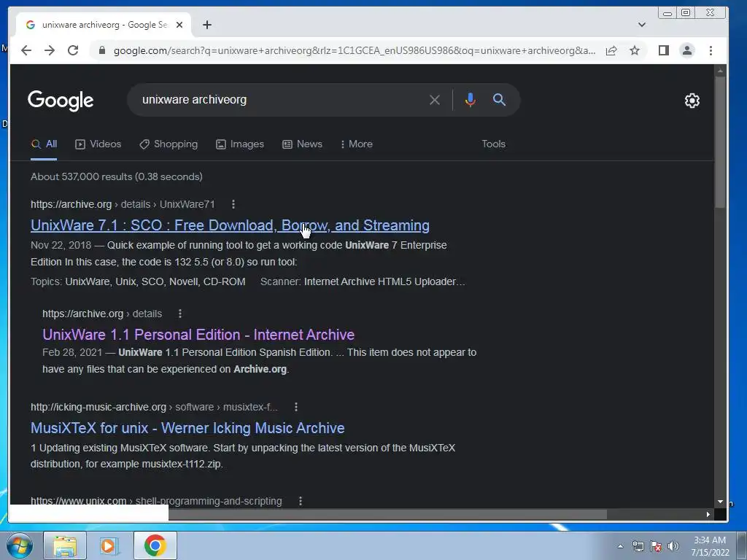The image size is (747, 560).
Task: Open the search Tools options
Action: tap(493, 144)
